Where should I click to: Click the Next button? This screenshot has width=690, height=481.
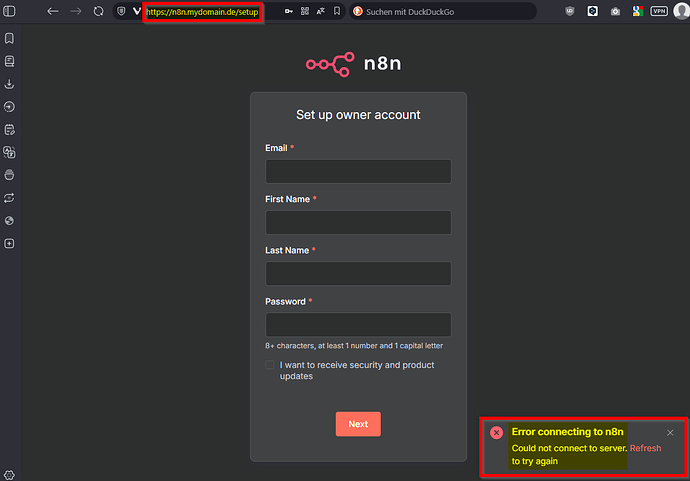tap(358, 424)
